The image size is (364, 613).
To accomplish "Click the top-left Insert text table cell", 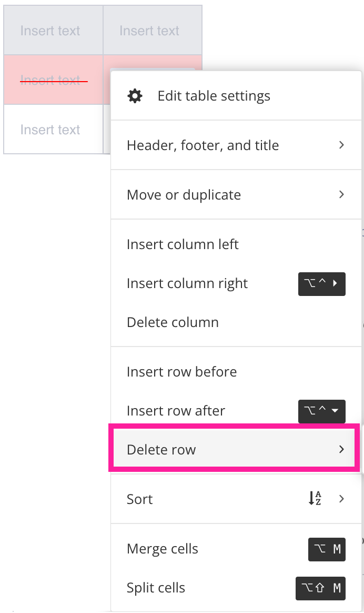I will click(x=50, y=31).
